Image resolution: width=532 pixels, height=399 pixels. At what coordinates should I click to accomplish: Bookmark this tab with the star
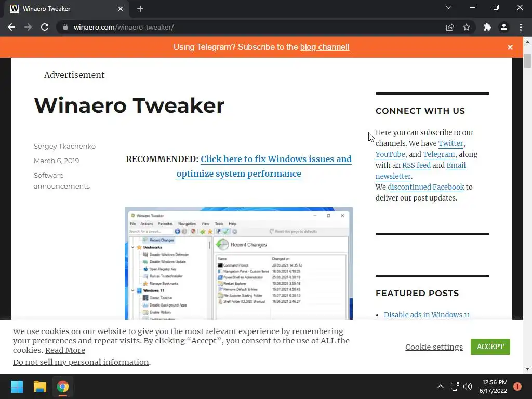click(x=467, y=27)
